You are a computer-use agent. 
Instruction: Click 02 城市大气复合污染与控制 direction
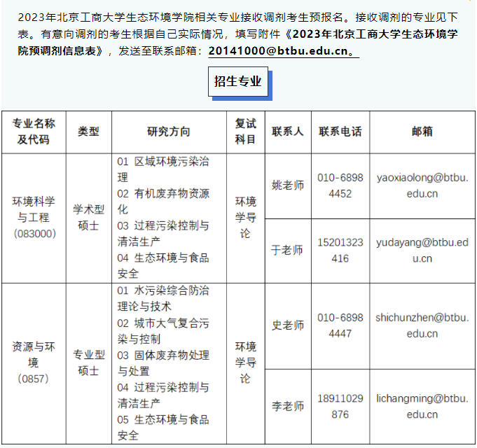coord(163,331)
